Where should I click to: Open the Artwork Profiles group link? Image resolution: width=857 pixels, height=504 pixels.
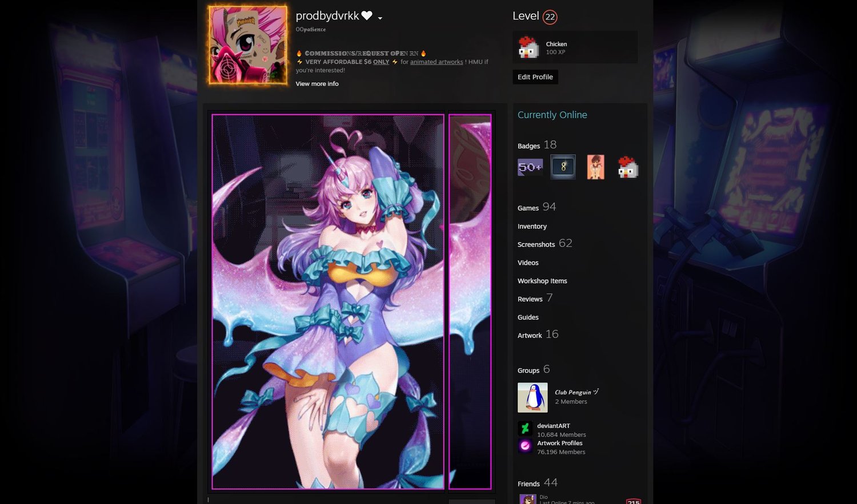pos(560,443)
